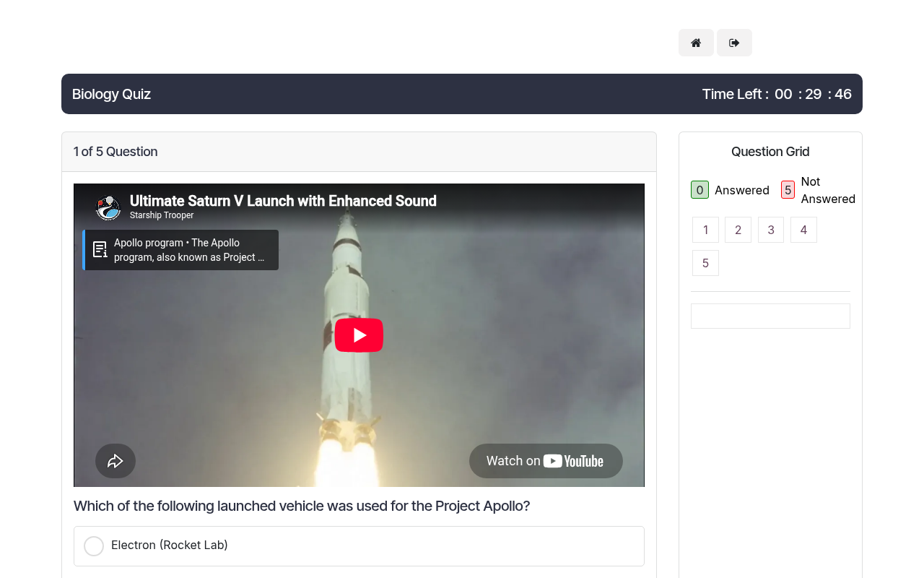Screen dimensions: 924x578
Task: Click the home icon button
Action: point(696,43)
